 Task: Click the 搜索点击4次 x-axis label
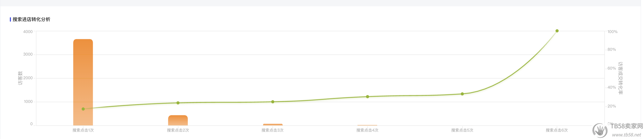pyautogui.click(x=367, y=130)
